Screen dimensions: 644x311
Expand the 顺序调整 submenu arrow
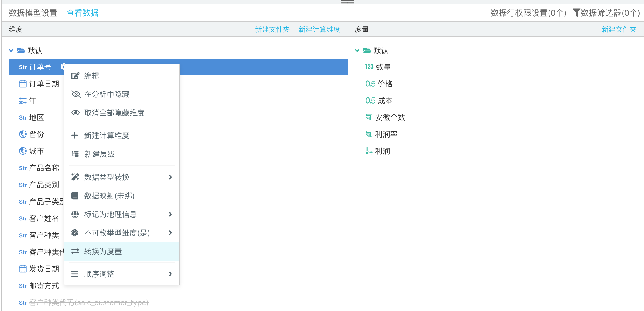170,274
